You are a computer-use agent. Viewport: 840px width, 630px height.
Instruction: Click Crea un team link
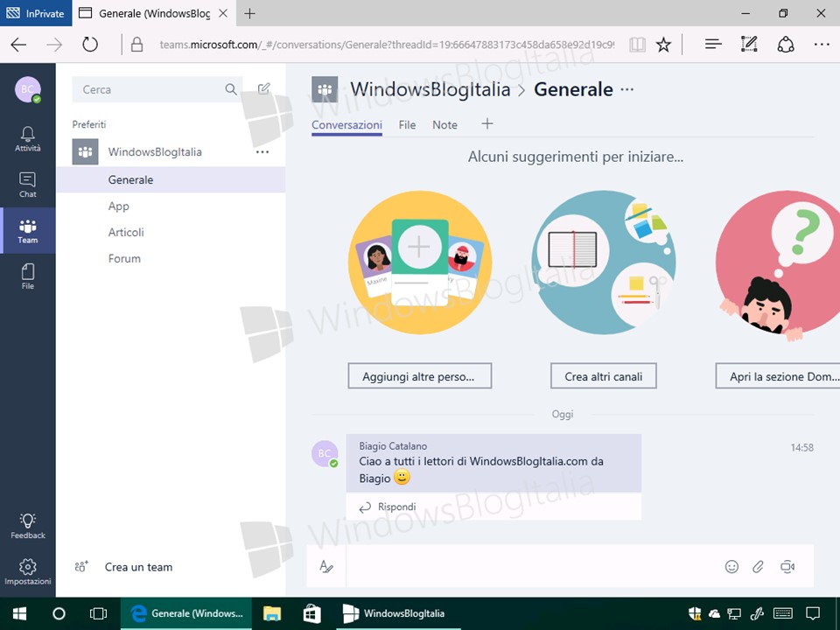139,567
